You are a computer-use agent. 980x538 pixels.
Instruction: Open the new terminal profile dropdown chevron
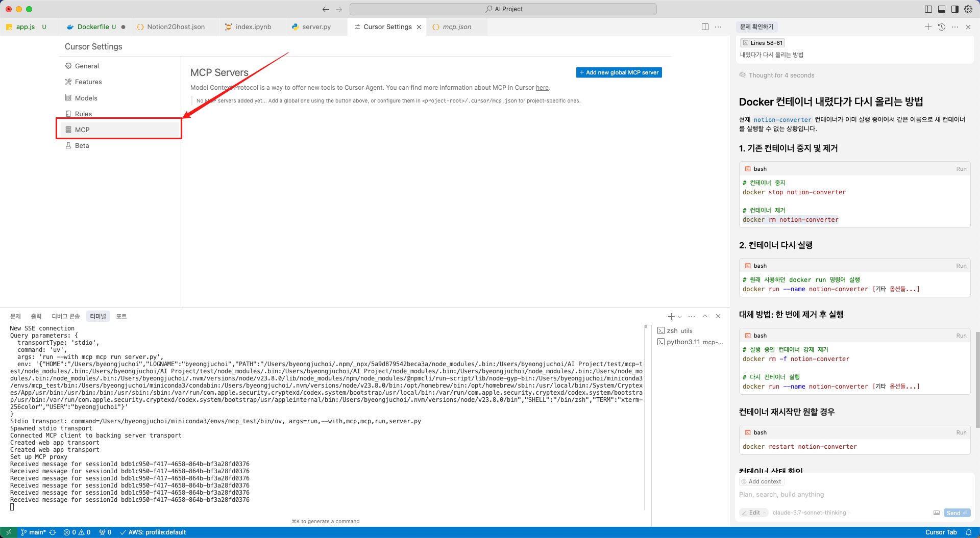click(680, 317)
